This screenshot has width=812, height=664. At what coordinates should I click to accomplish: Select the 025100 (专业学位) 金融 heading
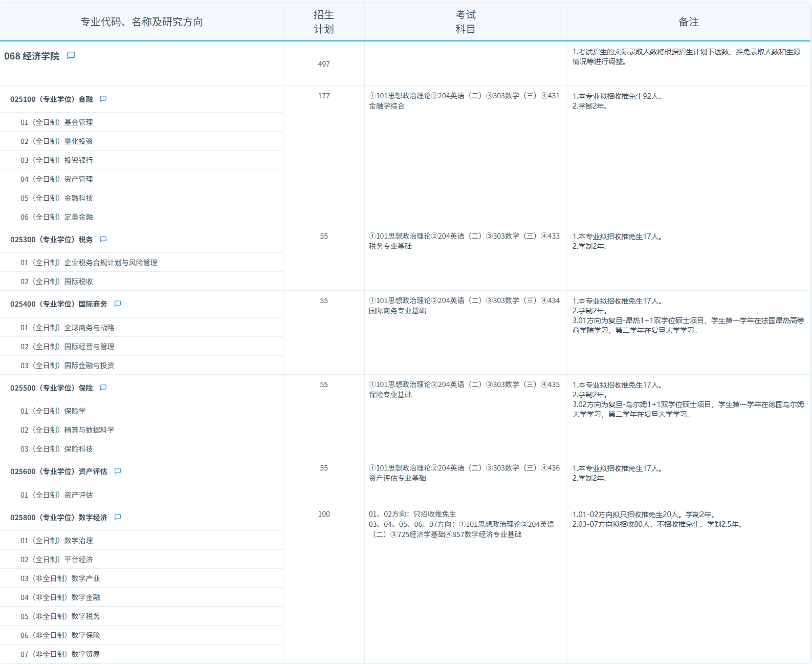(x=52, y=99)
